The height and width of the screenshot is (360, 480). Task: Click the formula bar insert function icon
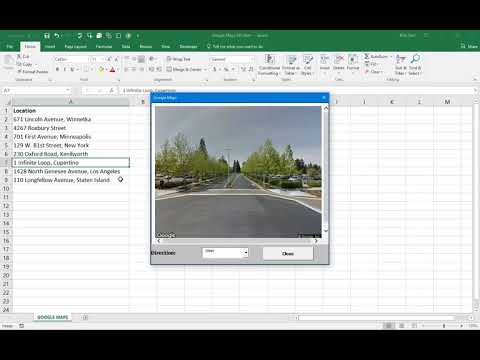[x=112, y=90]
